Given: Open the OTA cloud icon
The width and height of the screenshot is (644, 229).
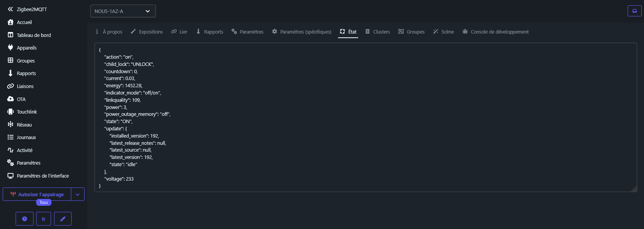Looking at the screenshot, I should tap(11, 99).
